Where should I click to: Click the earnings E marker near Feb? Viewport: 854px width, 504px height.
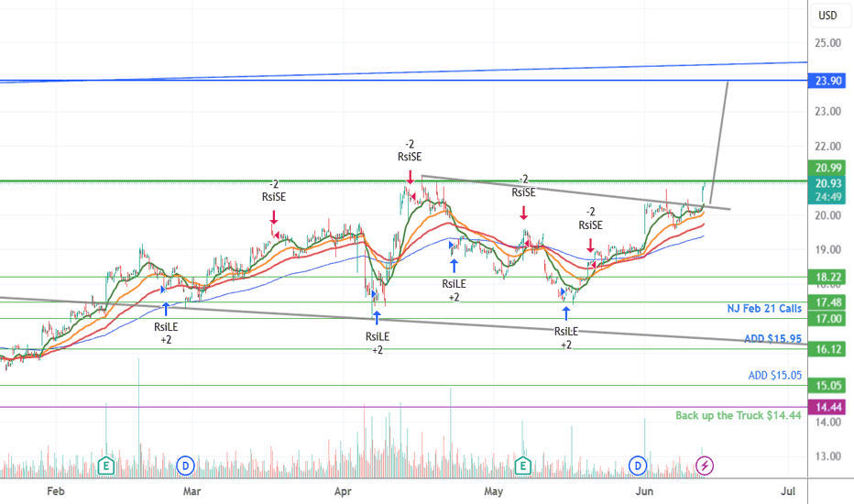105,466
